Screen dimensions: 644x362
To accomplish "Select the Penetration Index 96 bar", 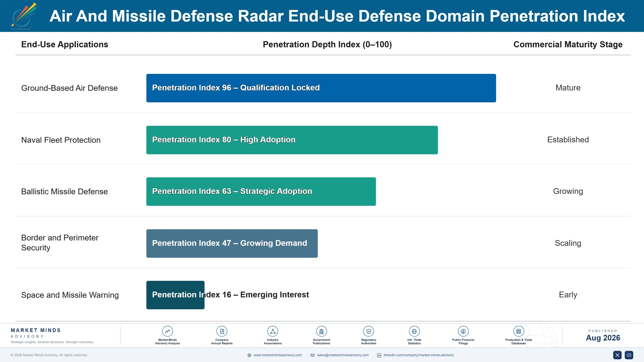I will pos(321,88).
